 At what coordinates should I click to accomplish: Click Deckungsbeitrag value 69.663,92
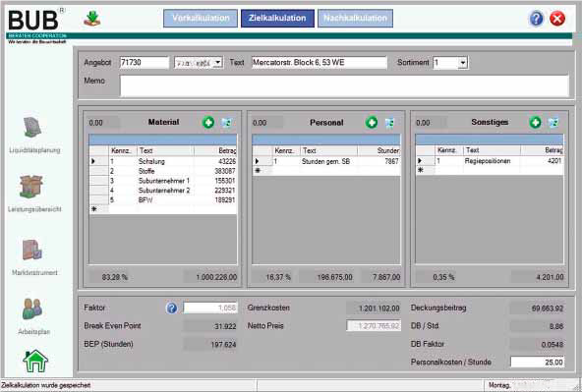[538, 308]
